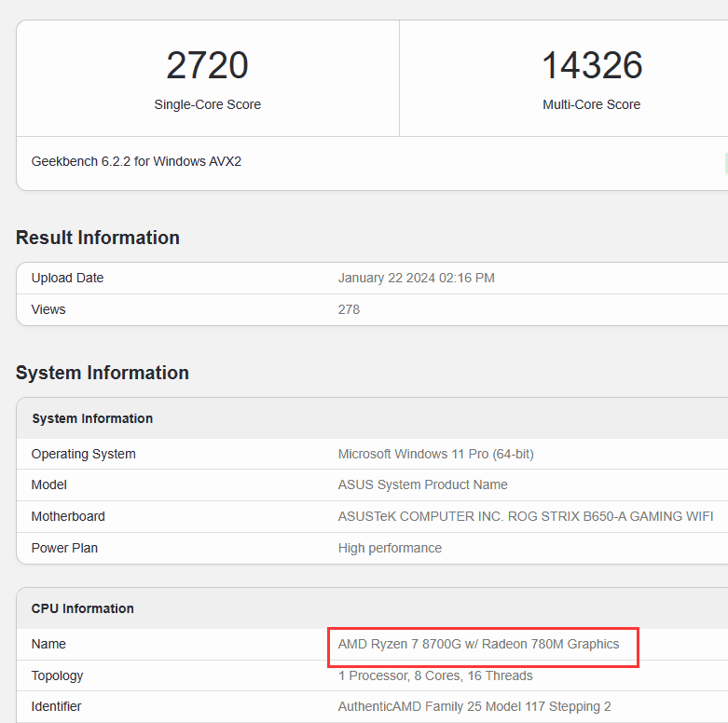The width and height of the screenshot is (728, 723).
Task: Click the Views count 278
Action: [349, 309]
